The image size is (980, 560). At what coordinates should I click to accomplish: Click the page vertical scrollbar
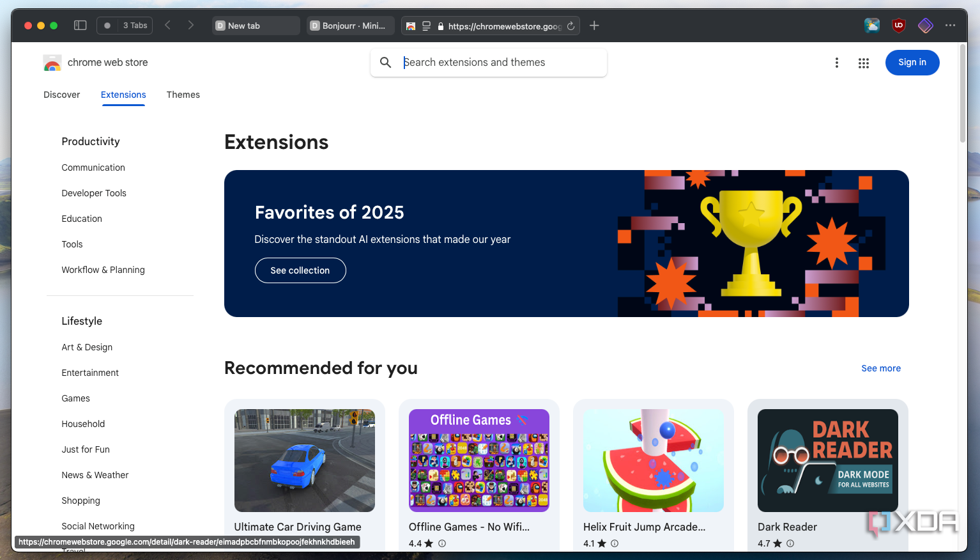click(963, 93)
